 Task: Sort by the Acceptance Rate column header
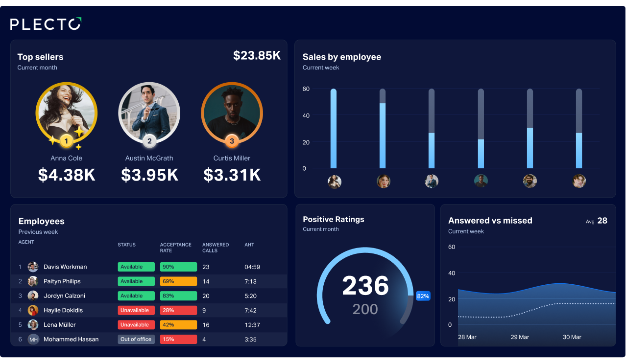[x=175, y=248]
